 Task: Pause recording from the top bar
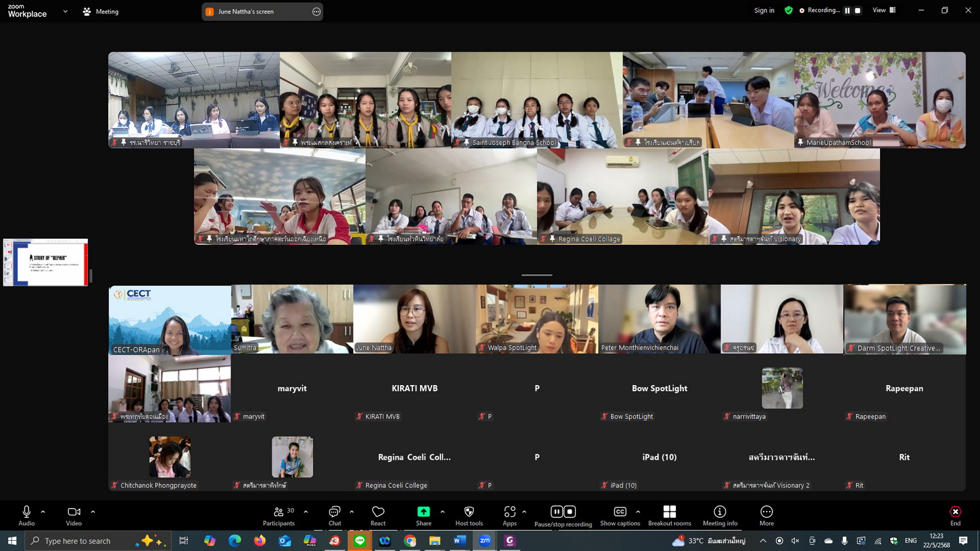pos(847,10)
